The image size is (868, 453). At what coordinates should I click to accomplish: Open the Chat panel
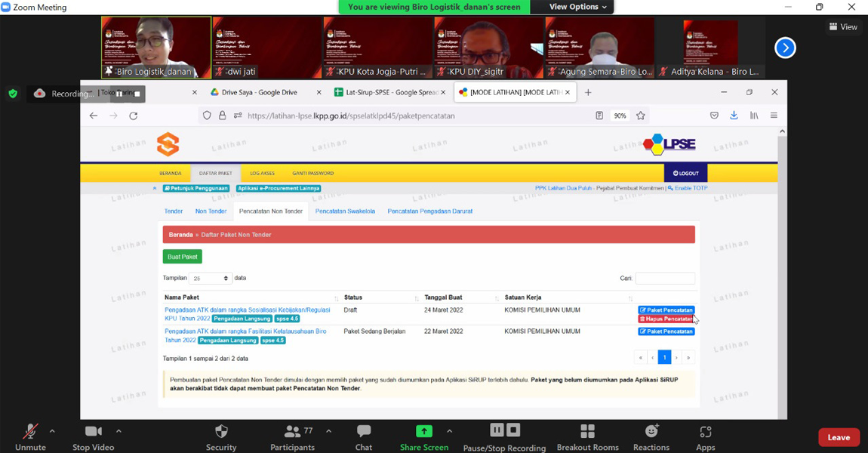[x=364, y=432]
